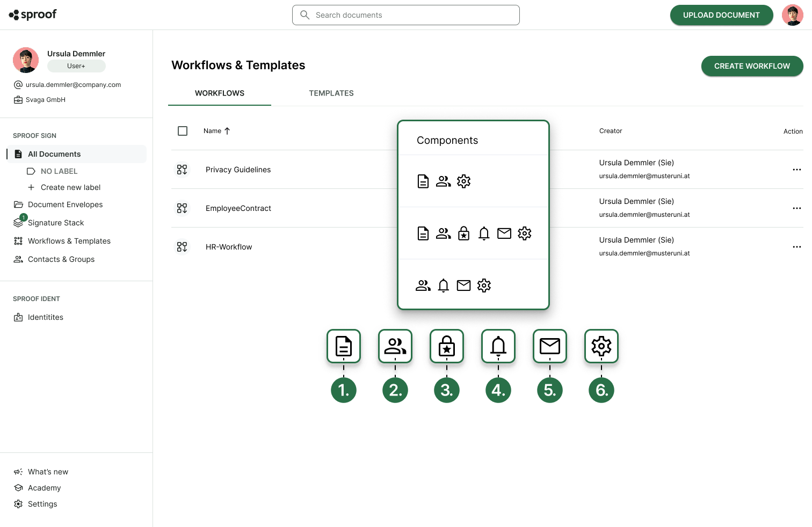The height and width of the screenshot is (527, 812).
Task: Open the three-dot action menu for EmployeeContract
Action: [x=797, y=208]
